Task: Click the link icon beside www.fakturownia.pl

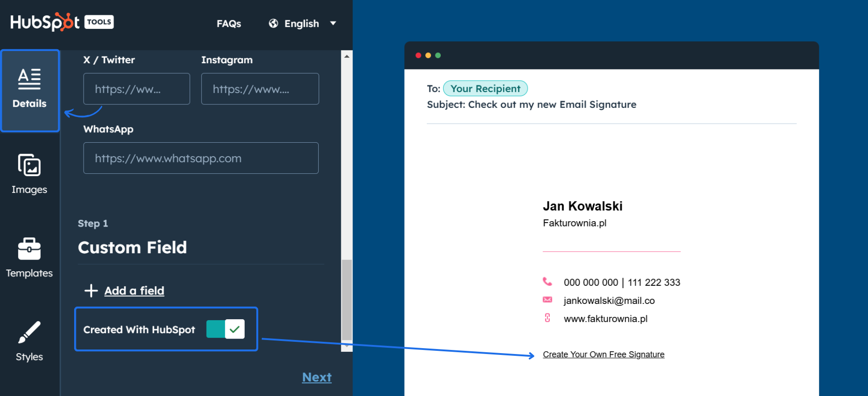Action: point(547,318)
